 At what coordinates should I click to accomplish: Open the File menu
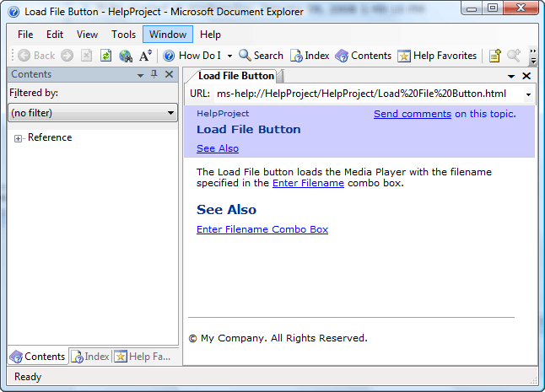coord(25,35)
